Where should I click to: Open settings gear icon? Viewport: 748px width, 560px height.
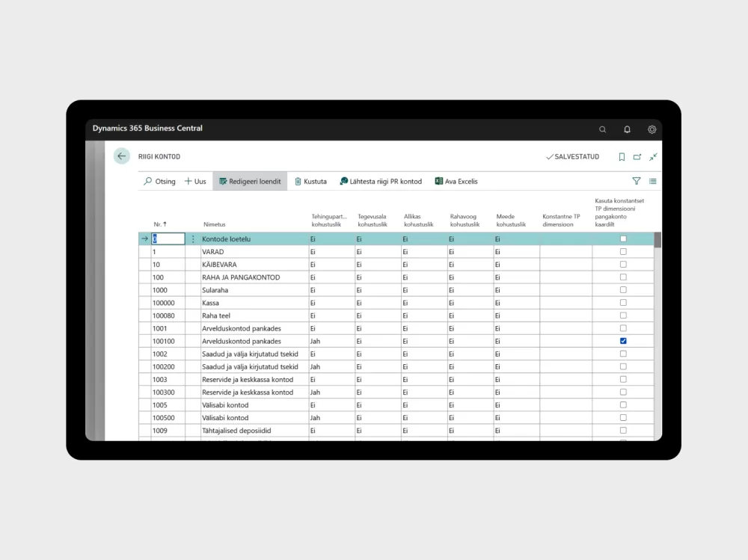click(652, 129)
